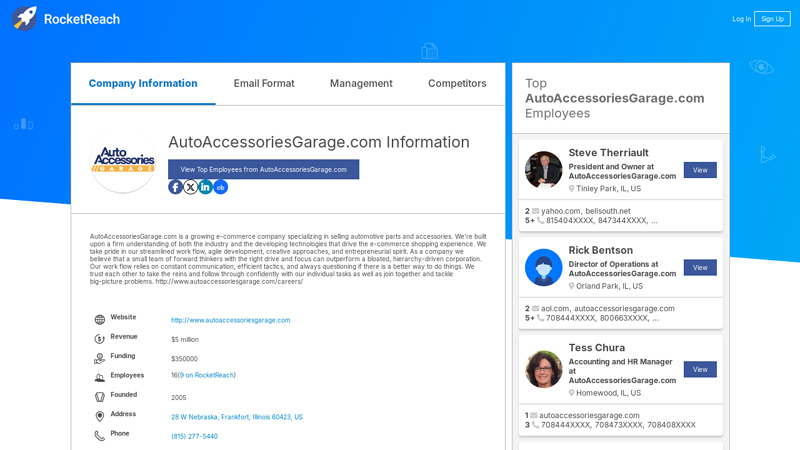800x450 pixels.
Task: Open the Management tab
Action: tap(361, 83)
